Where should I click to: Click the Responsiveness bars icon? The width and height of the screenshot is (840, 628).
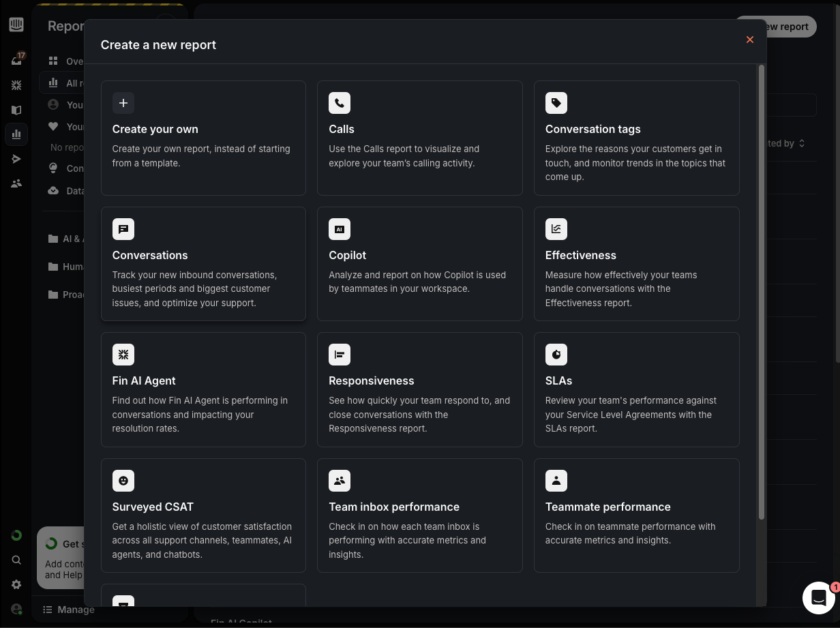click(340, 355)
